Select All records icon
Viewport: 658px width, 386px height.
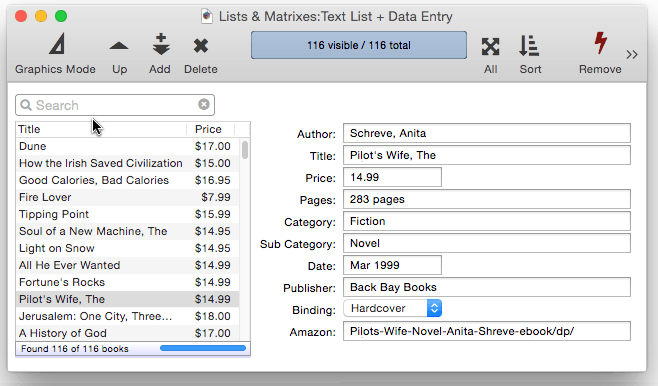(490, 46)
